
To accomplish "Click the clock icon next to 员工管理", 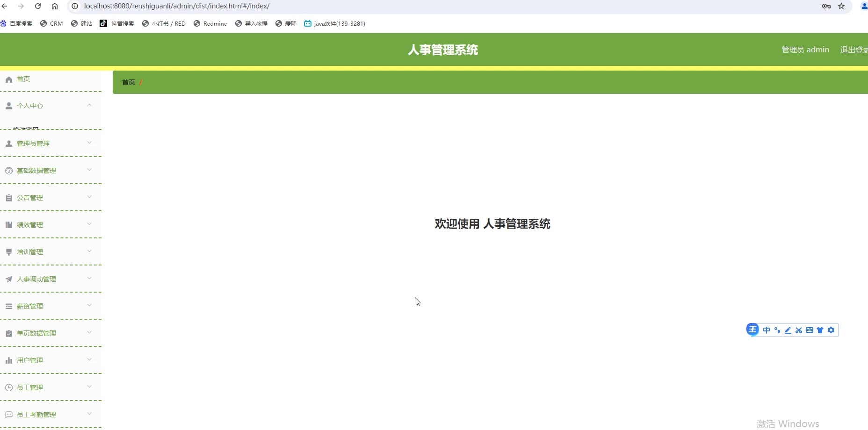I will tap(9, 388).
